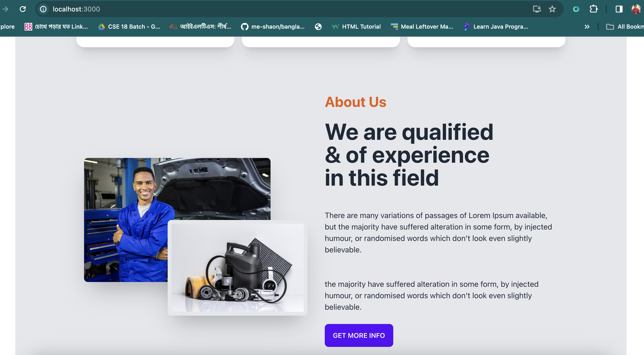Open the Meal Leftover Ma... bookmark
This screenshot has width=644, height=355.
(422, 27)
